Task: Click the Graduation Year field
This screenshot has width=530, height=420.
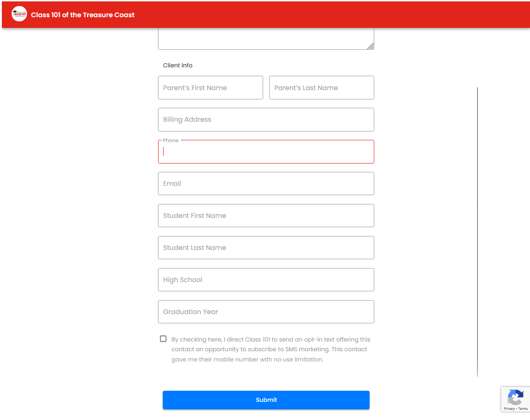Action: 266,312
